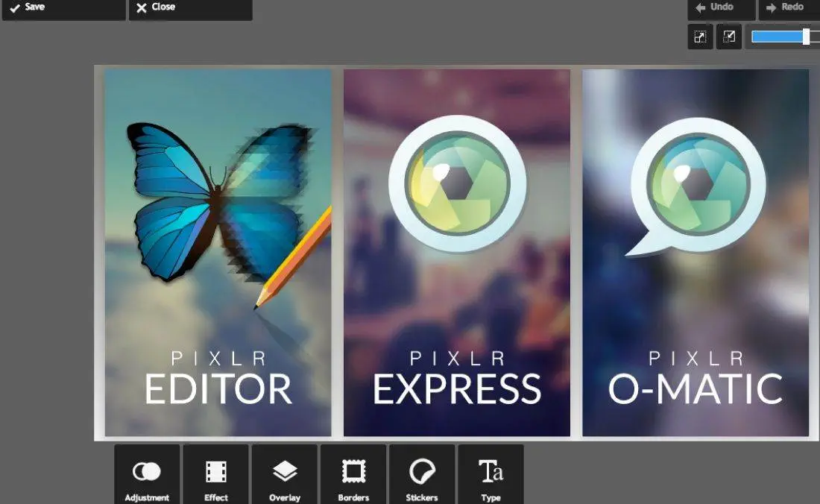Image resolution: width=820 pixels, height=504 pixels.
Task: Click the Save button
Action: click(64, 10)
